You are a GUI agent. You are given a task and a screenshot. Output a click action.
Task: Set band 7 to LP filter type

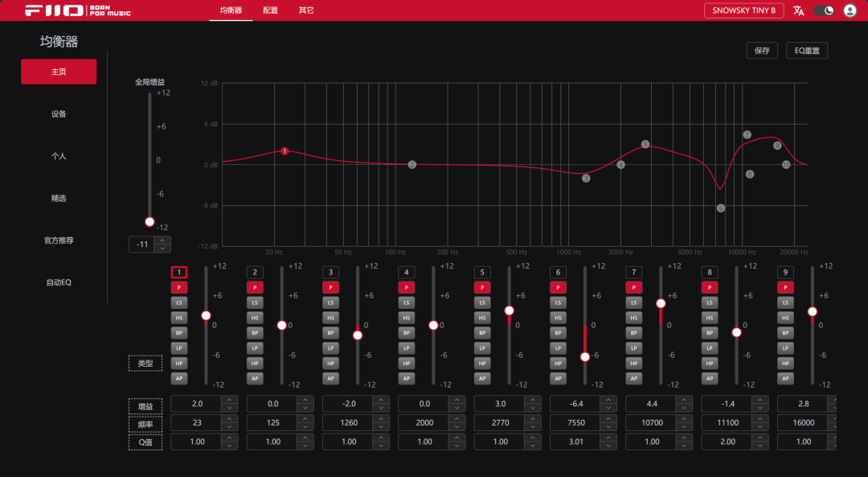pyautogui.click(x=634, y=348)
